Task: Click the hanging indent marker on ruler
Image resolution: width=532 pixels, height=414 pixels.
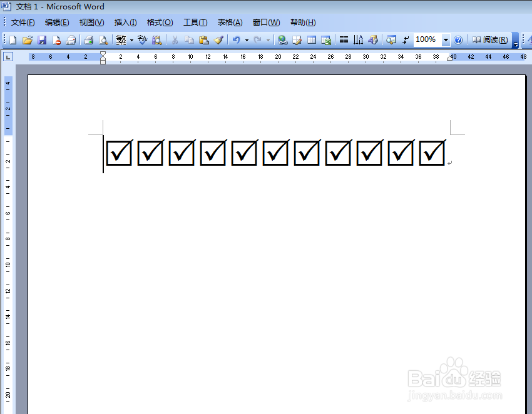Action: pyautogui.click(x=103, y=59)
